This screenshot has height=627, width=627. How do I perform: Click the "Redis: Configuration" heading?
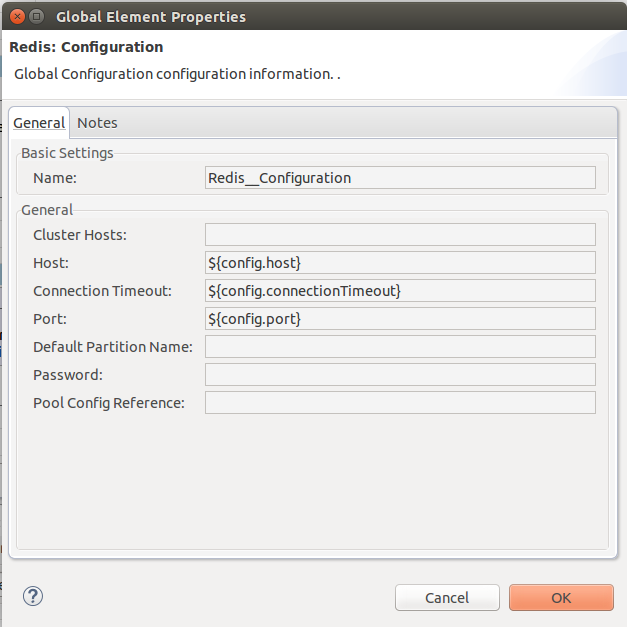point(86,47)
